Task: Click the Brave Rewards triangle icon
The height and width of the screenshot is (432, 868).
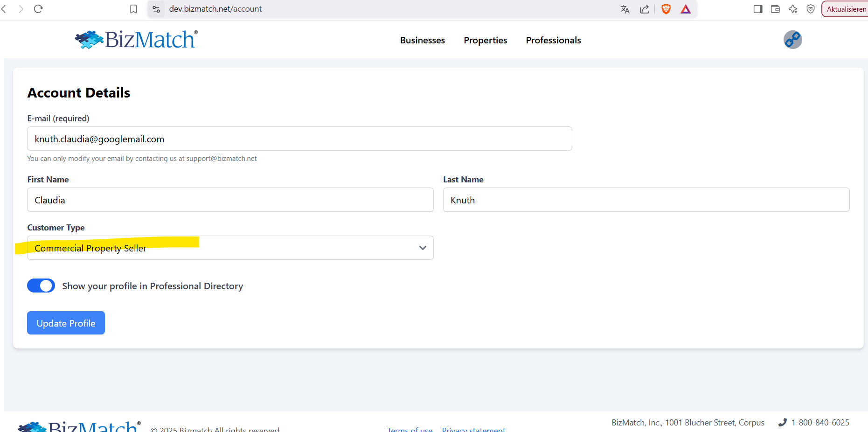Action: click(x=686, y=9)
